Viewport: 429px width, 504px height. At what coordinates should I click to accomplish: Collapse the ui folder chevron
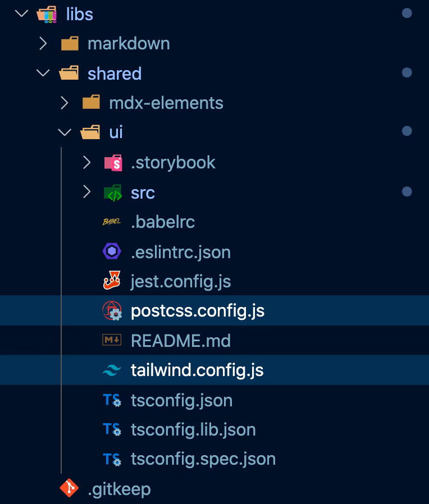[x=65, y=132]
